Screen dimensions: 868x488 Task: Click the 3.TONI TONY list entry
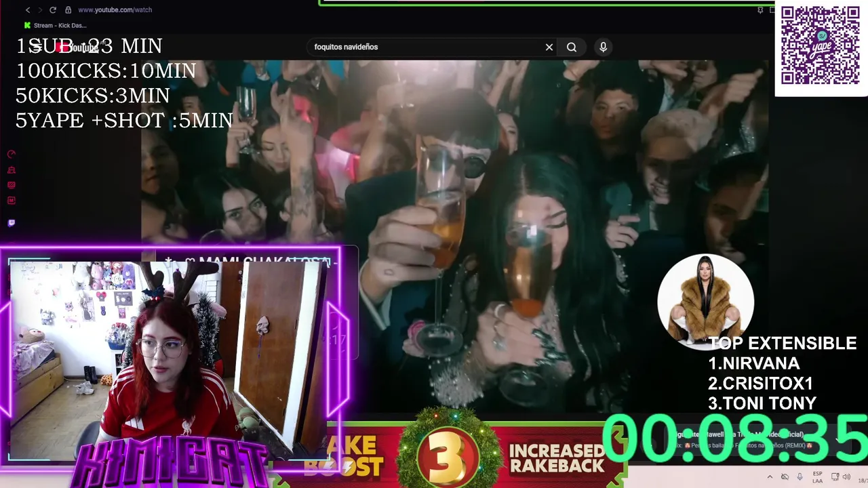(x=762, y=403)
